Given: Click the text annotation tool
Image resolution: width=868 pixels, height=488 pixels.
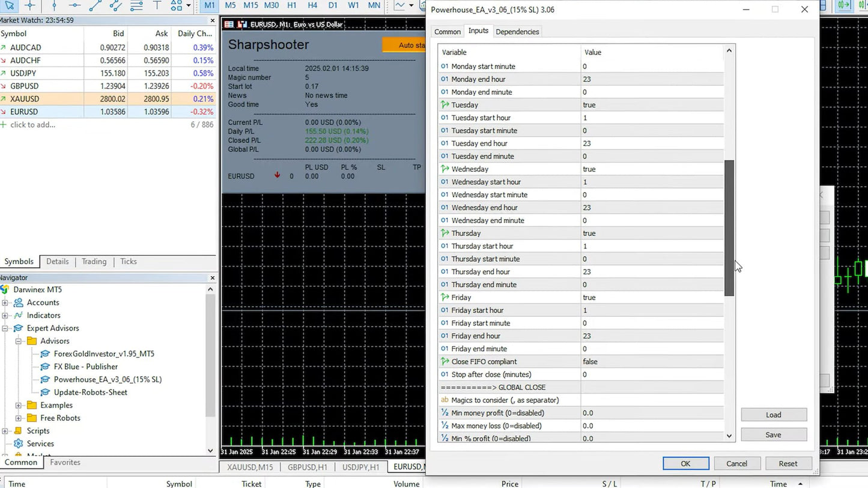Looking at the screenshot, I should pyautogui.click(x=157, y=7).
